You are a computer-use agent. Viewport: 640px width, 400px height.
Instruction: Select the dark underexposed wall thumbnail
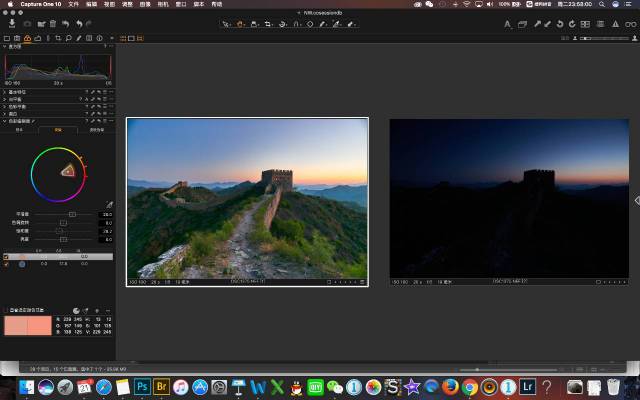[510, 199]
